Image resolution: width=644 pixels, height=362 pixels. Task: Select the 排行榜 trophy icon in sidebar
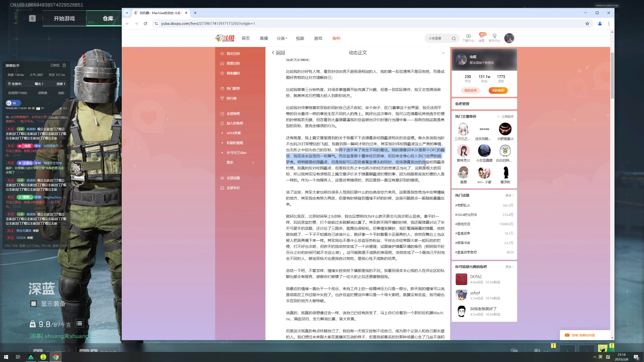(x=222, y=98)
